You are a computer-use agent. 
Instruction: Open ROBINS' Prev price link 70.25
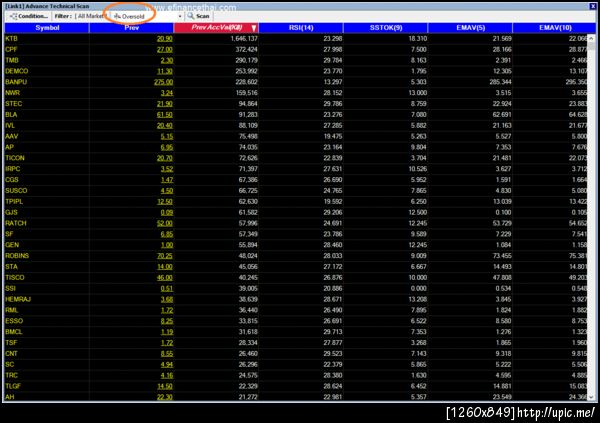pyautogui.click(x=165, y=256)
